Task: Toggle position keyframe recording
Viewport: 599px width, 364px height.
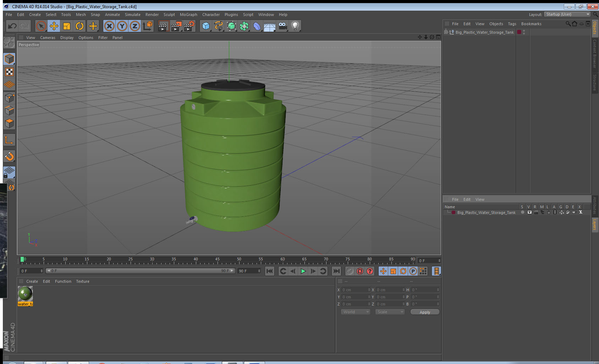Action: point(383,271)
